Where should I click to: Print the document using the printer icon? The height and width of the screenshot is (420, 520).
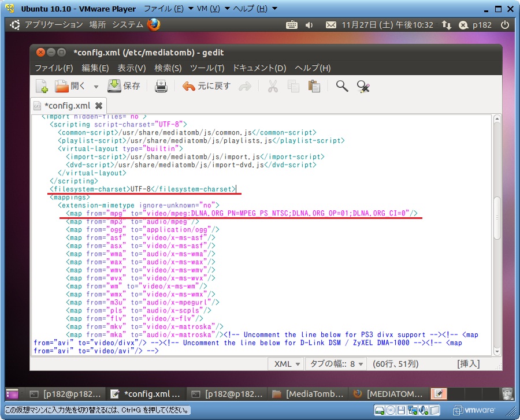tap(161, 86)
